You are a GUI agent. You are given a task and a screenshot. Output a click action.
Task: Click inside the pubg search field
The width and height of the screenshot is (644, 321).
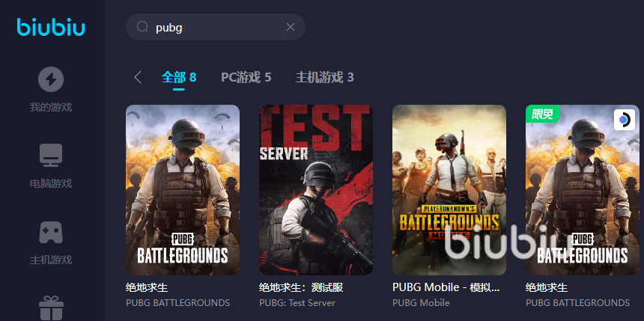(x=216, y=27)
